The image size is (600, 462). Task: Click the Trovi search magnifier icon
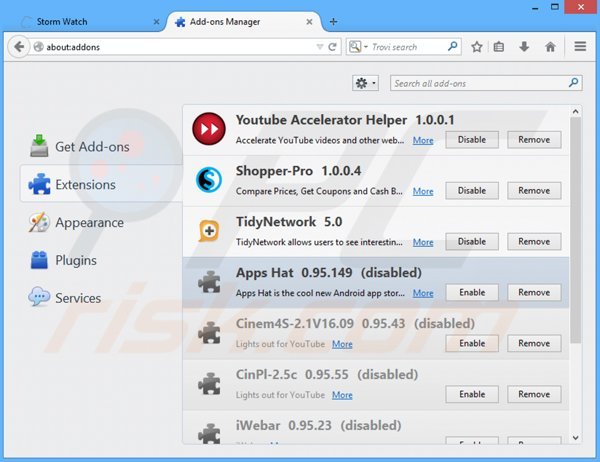(x=452, y=47)
